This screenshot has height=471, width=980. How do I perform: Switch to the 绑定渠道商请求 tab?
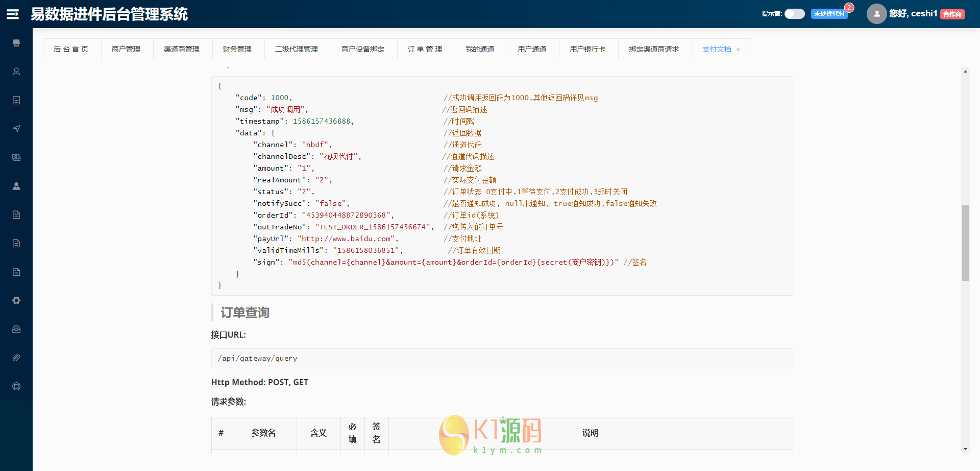click(x=654, y=49)
